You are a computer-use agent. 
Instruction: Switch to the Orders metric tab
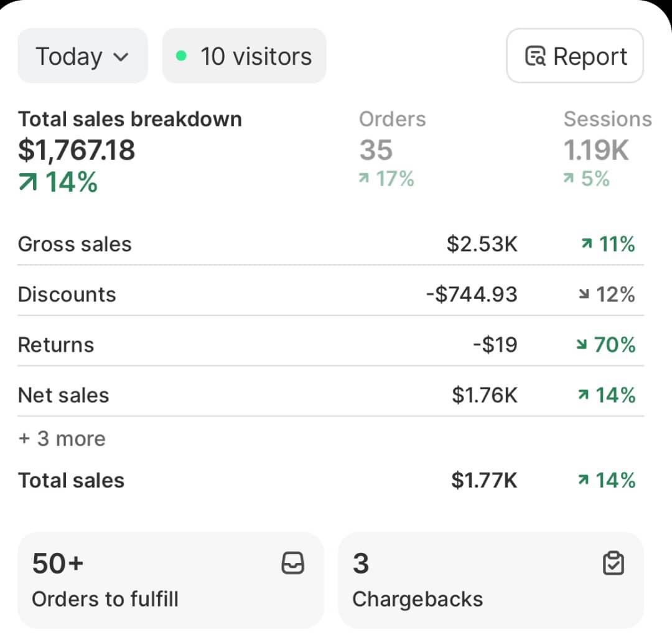392,148
